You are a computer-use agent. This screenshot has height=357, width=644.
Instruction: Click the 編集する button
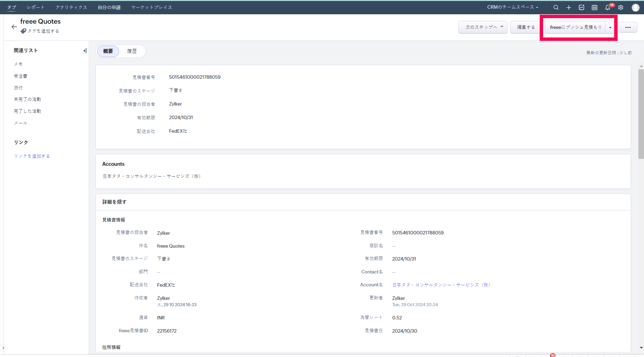point(526,27)
